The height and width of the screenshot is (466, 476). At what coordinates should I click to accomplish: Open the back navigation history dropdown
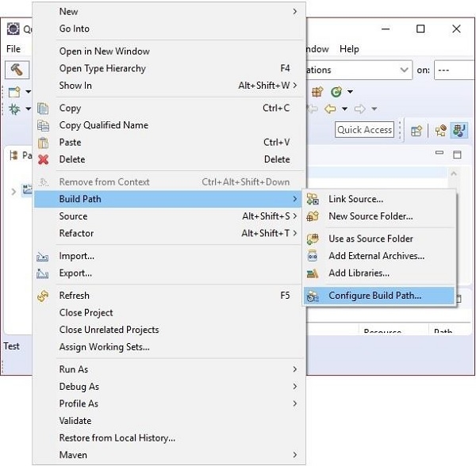345,109
